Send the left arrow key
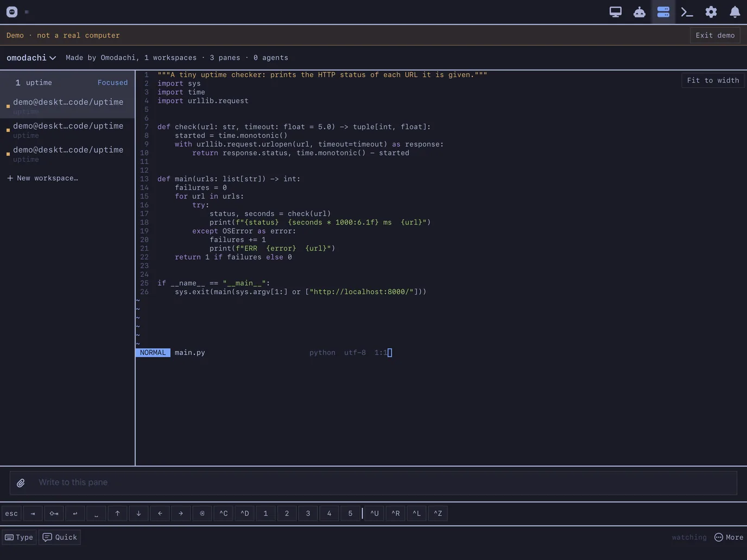This screenshot has height=560, width=747. (x=160, y=513)
